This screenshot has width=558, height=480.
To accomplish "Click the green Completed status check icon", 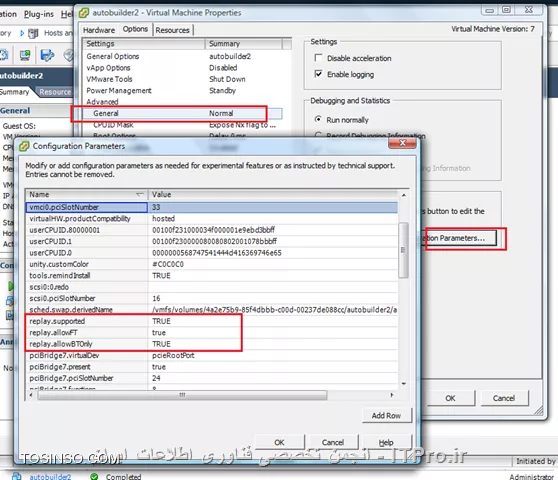I will click(x=94, y=476).
